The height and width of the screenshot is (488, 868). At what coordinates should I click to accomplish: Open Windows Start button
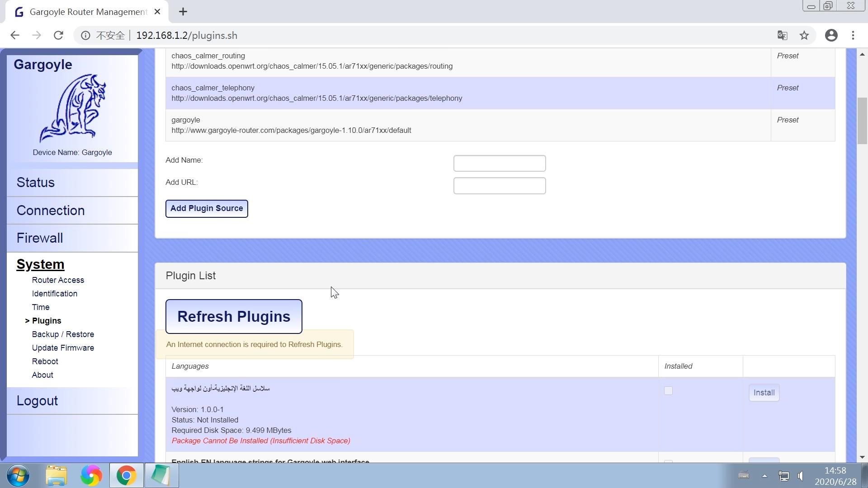[x=18, y=476]
